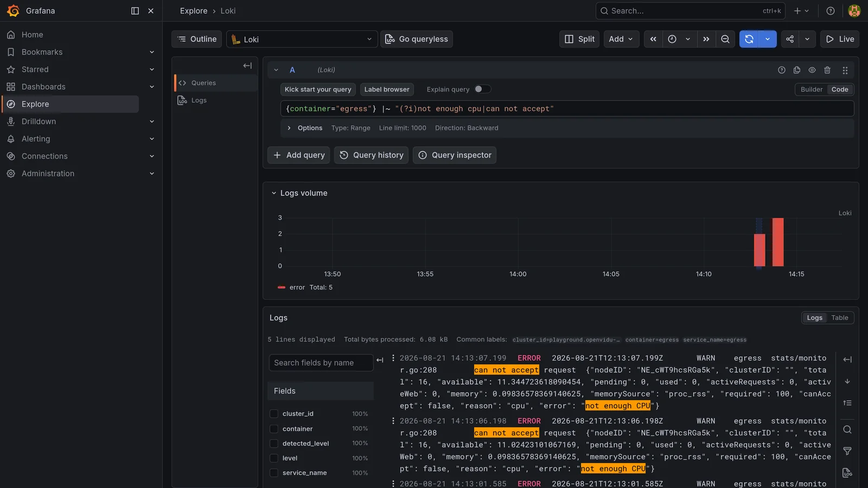868x488 pixels.
Task: Split the Explore pane
Action: (x=579, y=39)
